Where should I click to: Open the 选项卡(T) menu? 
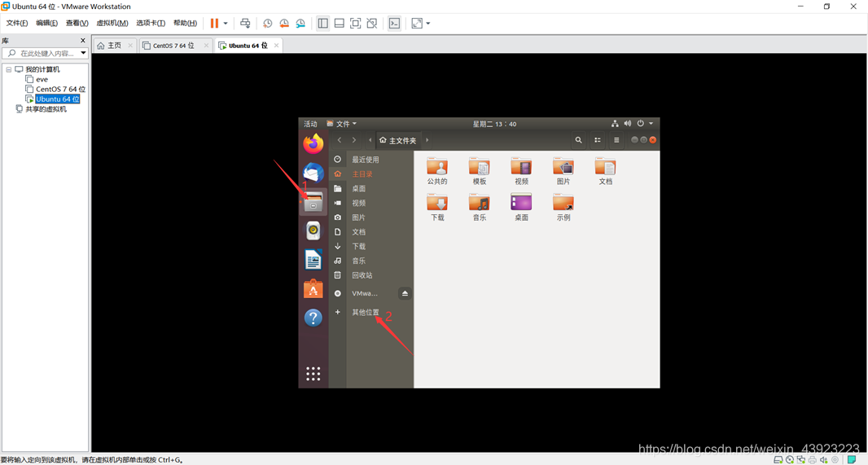151,24
